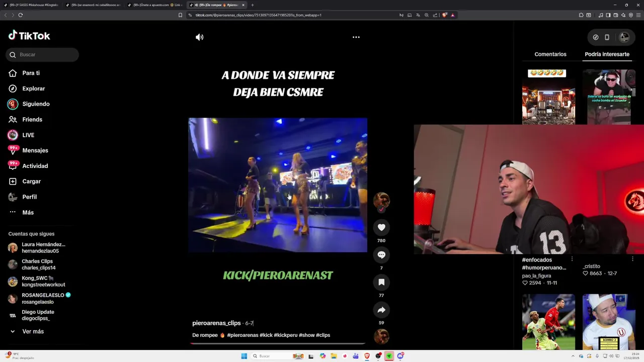The image size is (644, 362).
Task: Open the man in Universitario jersey thumbnail
Action: 609,322
